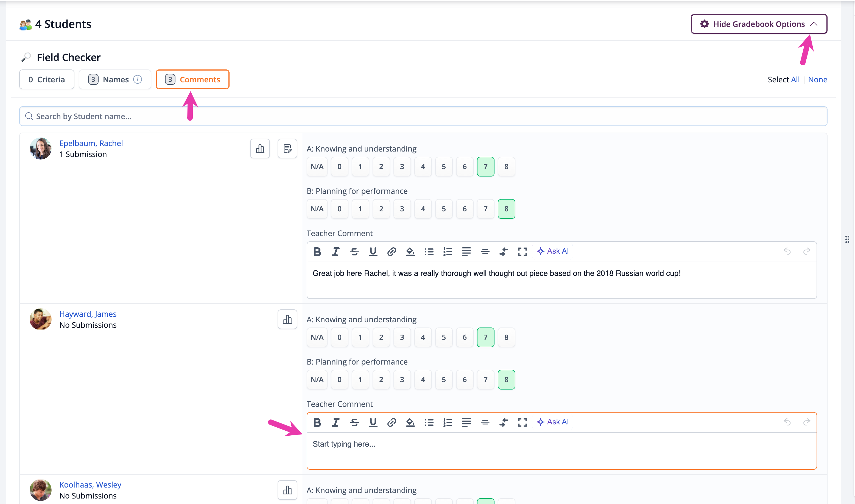Set James's criterion B score to N/A
The height and width of the screenshot is (504, 855).
(x=317, y=380)
